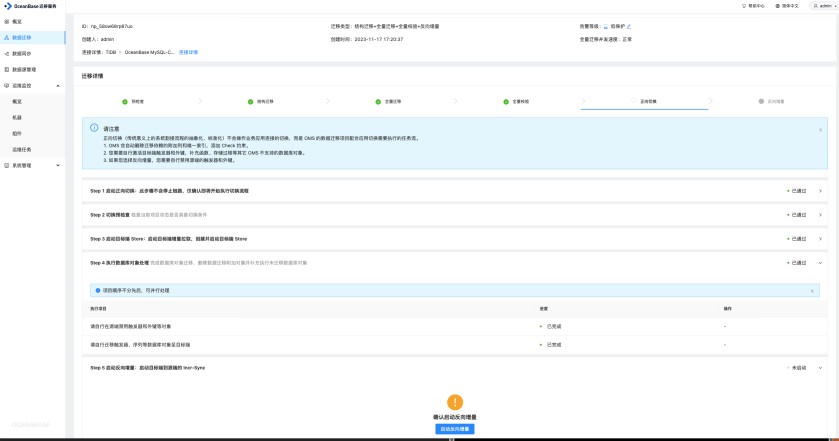Click Step 3 passed status label
Image resolution: width=839 pixels, height=441 pixels.
(797, 239)
